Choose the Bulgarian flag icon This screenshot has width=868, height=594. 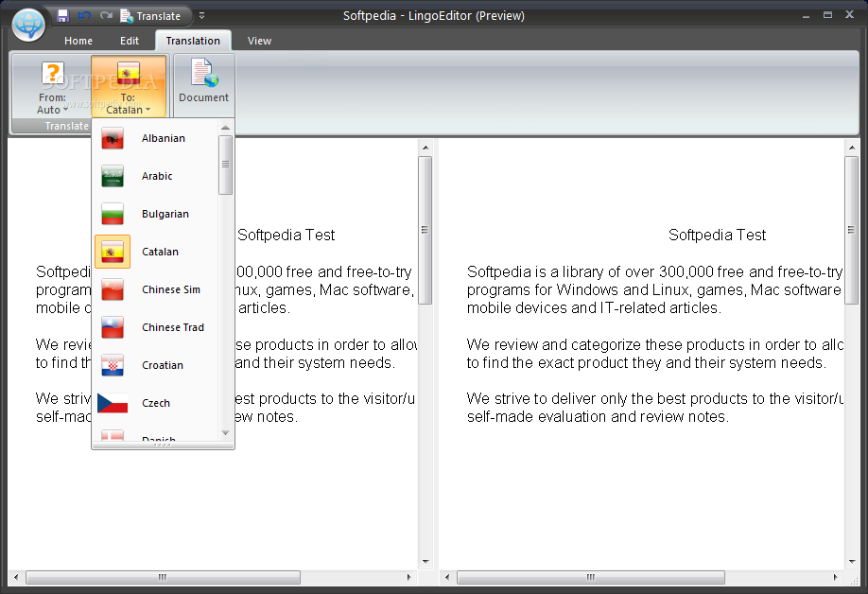[113, 214]
